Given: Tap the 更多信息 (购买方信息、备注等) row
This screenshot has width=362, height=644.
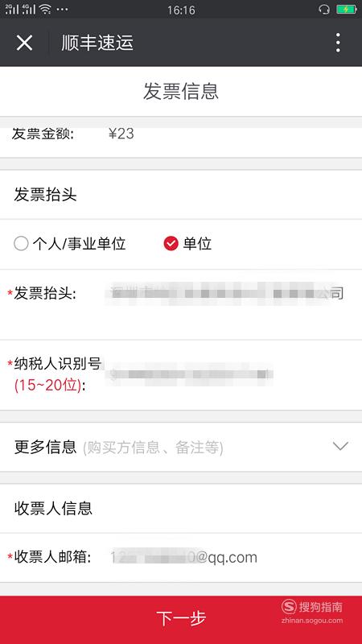Looking at the screenshot, I should pos(181,447).
